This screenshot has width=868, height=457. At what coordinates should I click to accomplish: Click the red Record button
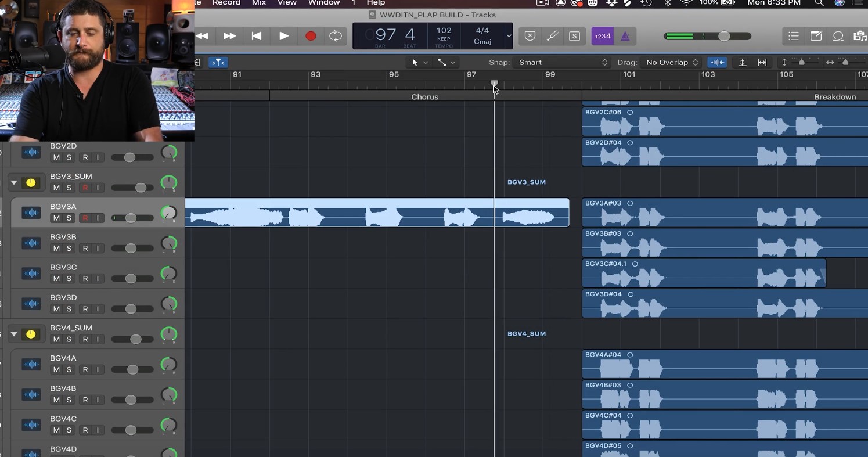point(311,36)
